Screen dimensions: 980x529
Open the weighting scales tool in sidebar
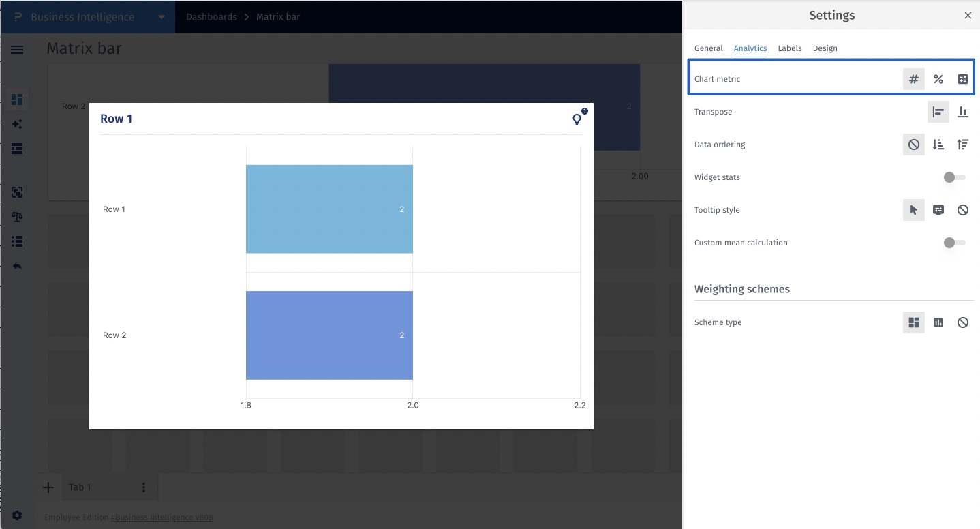(x=17, y=217)
